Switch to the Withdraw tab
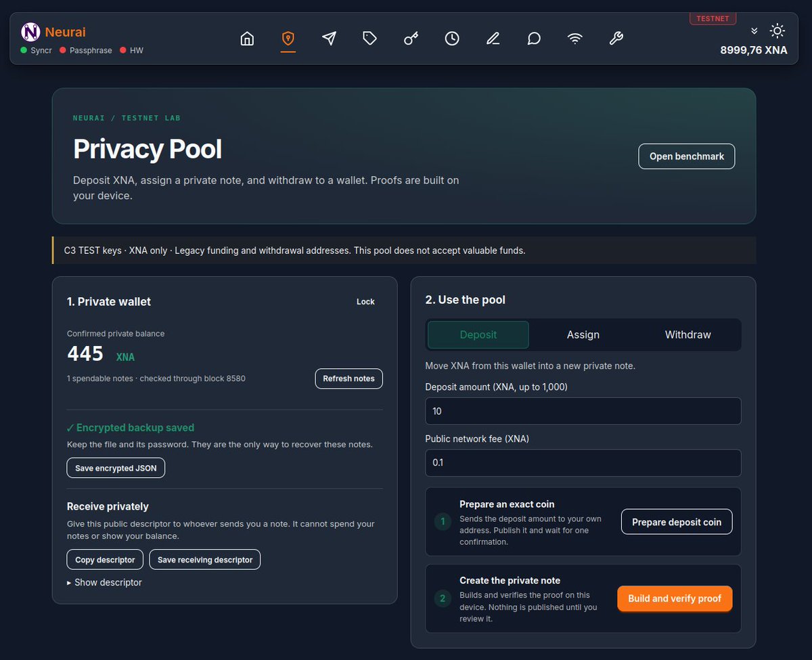 coord(688,334)
